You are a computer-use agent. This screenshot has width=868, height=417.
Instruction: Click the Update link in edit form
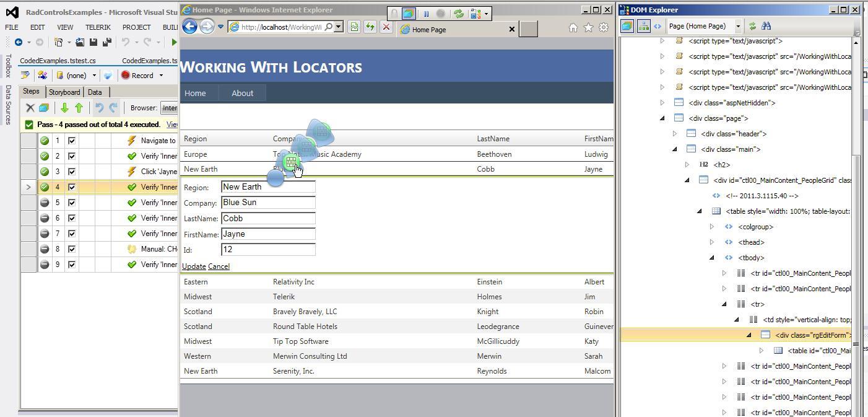tap(194, 266)
